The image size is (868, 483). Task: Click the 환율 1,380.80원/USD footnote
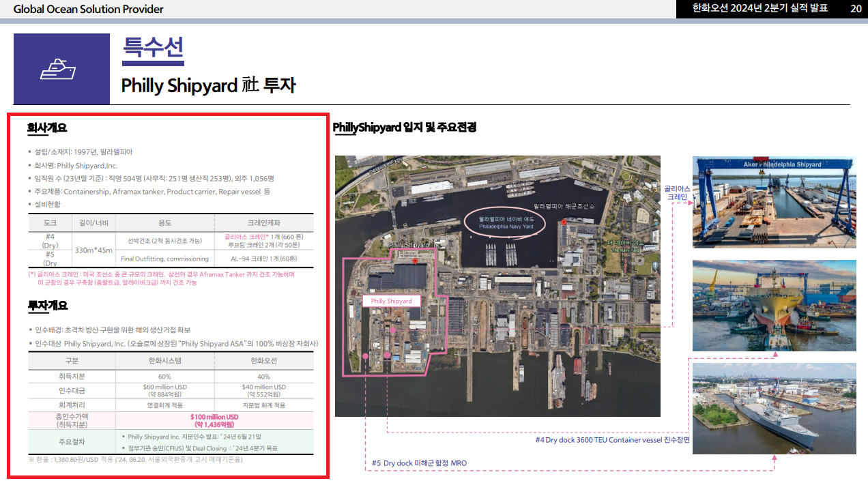coord(135,460)
